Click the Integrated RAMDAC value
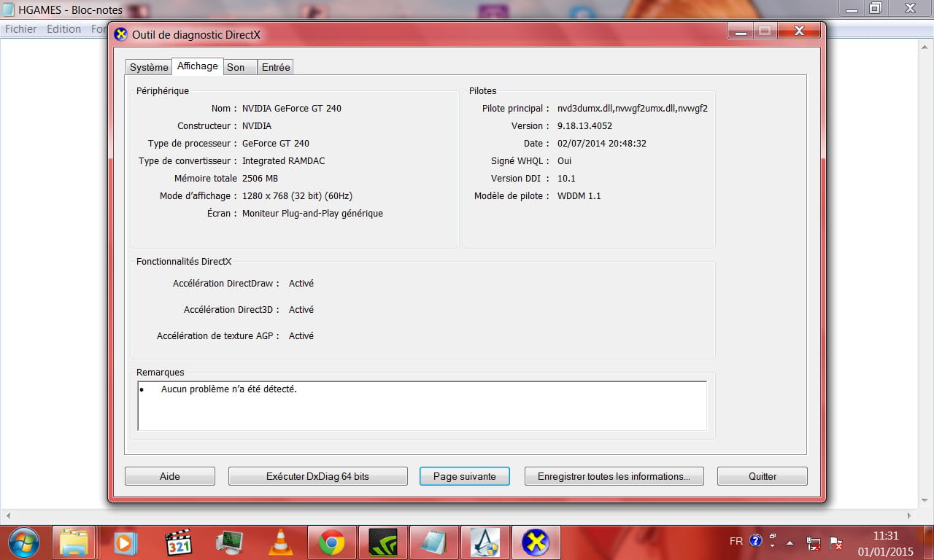Viewport: 934px width, 560px height. click(x=284, y=160)
